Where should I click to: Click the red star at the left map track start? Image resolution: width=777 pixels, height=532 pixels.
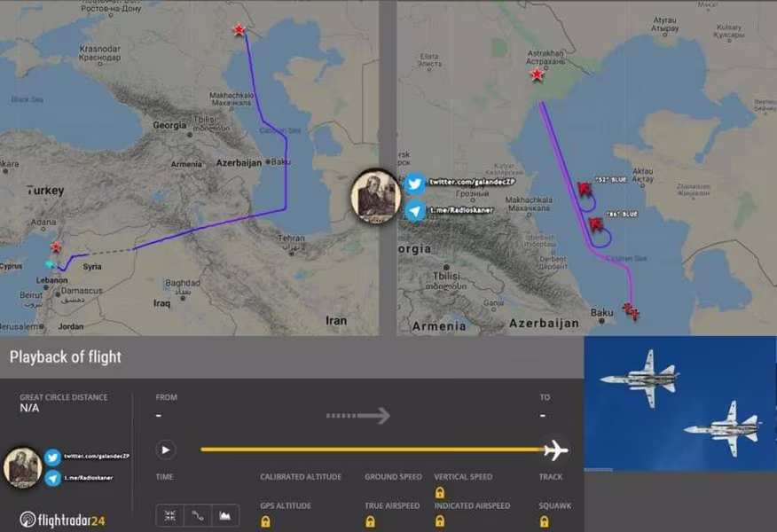pos(239,30)
